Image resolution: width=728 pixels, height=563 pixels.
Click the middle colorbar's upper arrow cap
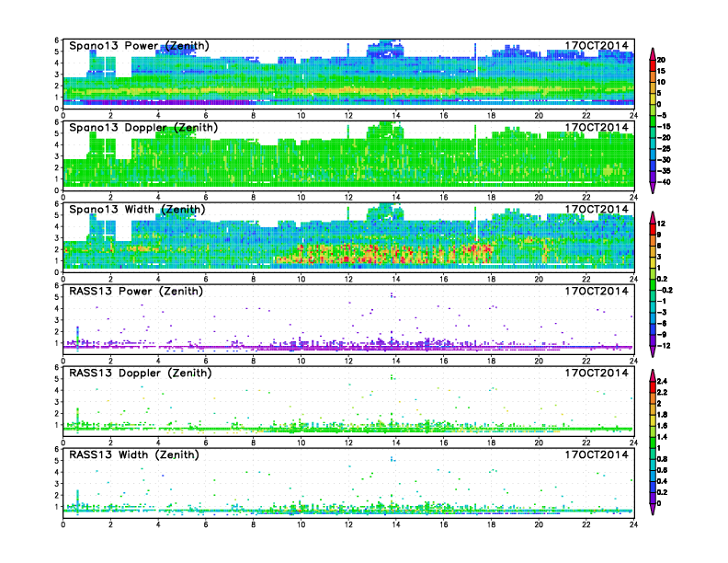coord(653,217)
